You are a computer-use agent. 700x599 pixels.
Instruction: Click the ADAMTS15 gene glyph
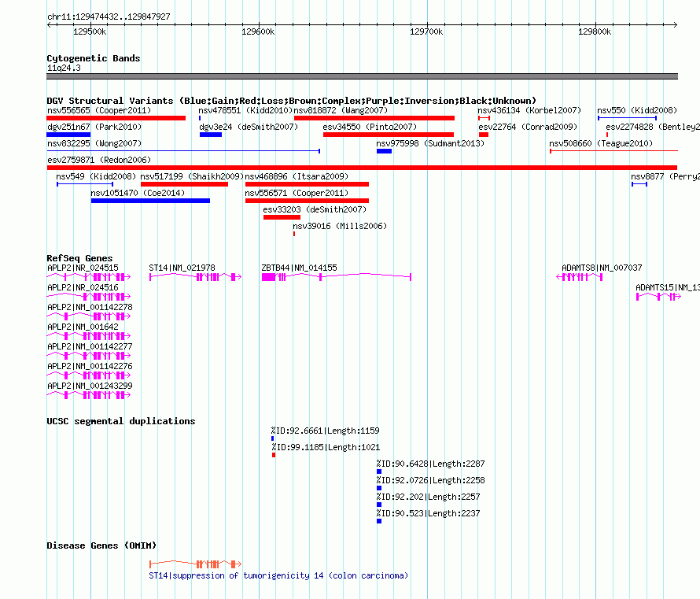(658, 297)
